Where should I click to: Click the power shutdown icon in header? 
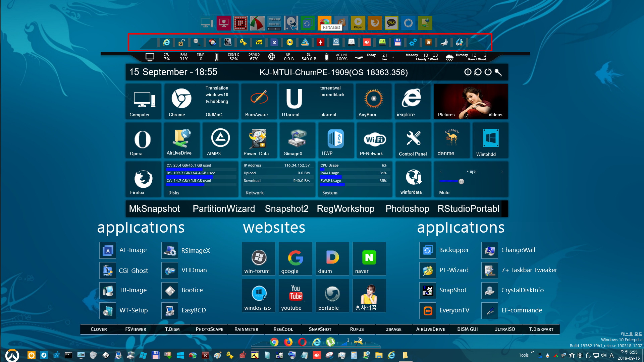(488, 72)
